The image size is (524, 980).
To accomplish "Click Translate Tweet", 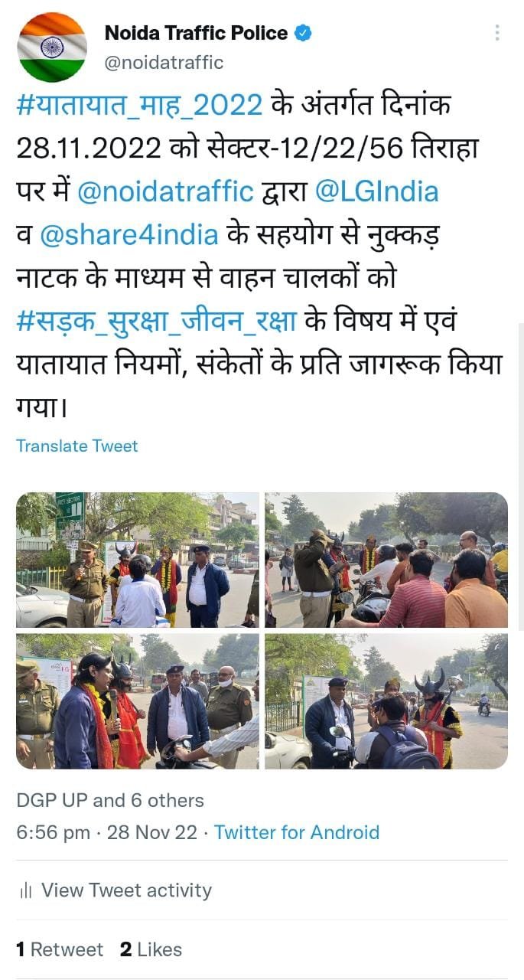I will click(x=77, y=446).
